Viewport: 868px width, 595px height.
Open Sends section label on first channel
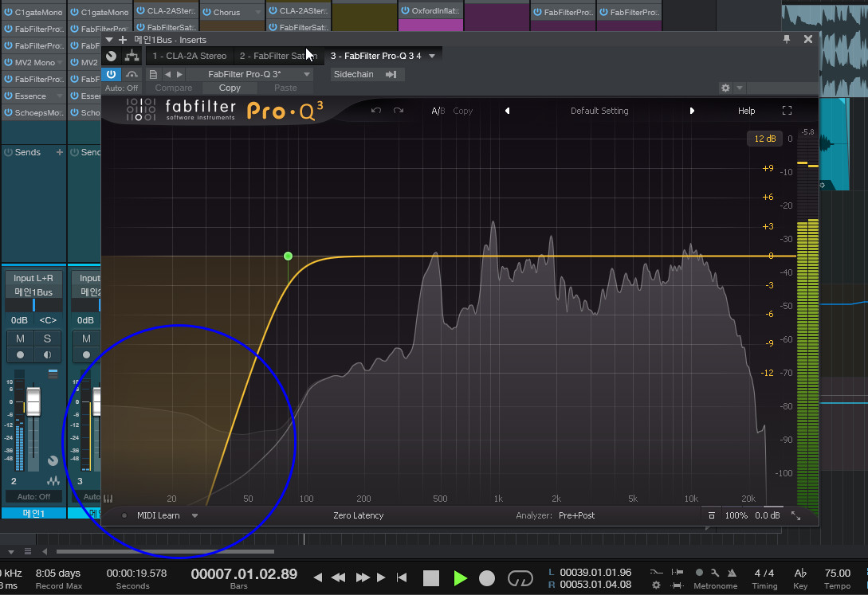coord(28,152)
